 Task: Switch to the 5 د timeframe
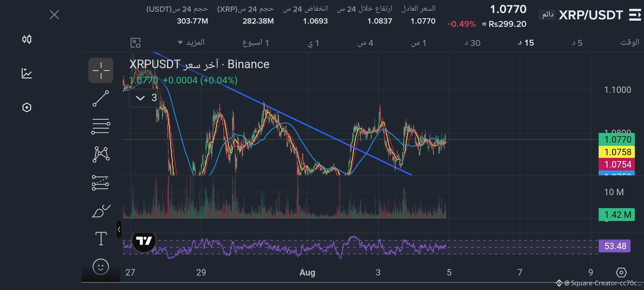click(x=577, y=43)
